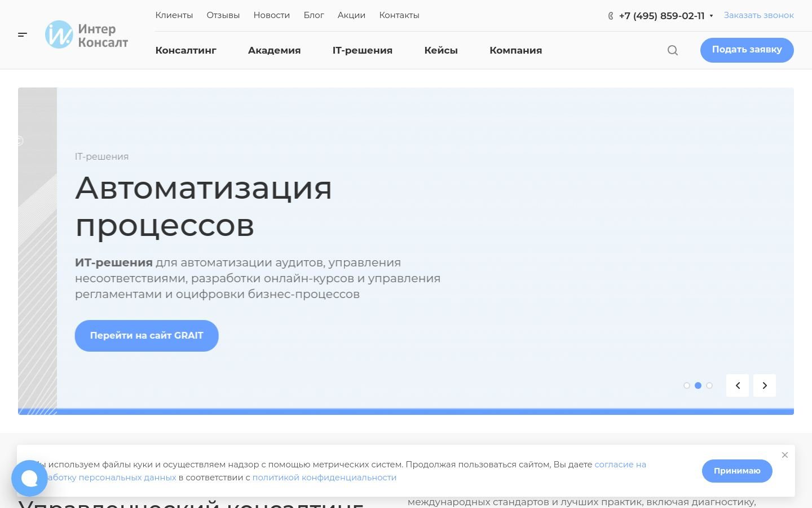Click the Заказать звонок link
This screenshot has height=508, width=812.
click(x=759, y=15)
